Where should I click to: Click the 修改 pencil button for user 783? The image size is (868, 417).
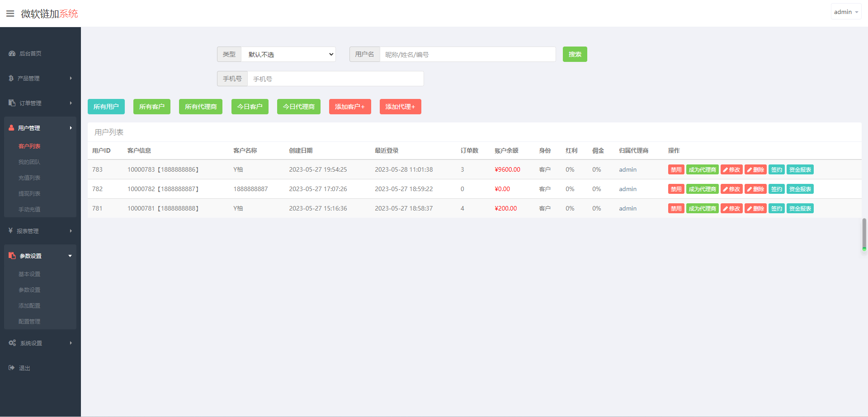pyautogui.click(x=731, y=169)
